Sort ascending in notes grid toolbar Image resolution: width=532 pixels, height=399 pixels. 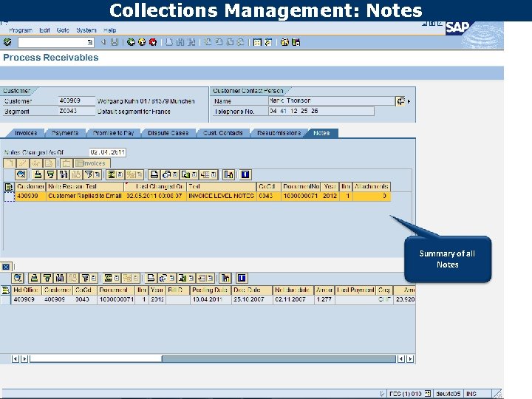[38, 174]
